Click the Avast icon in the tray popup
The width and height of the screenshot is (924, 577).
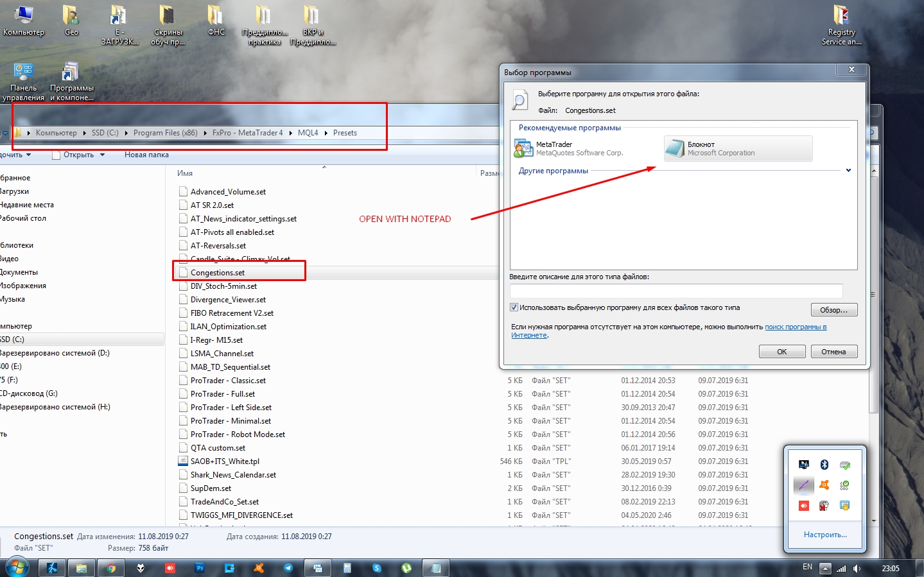pos(824,485)
